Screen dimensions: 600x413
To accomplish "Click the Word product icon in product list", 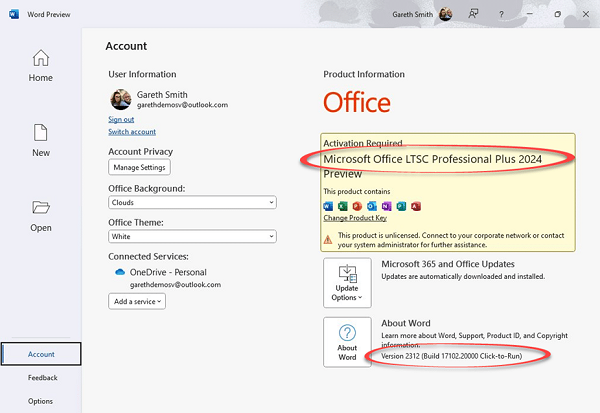I will click(x=328, y=206).
